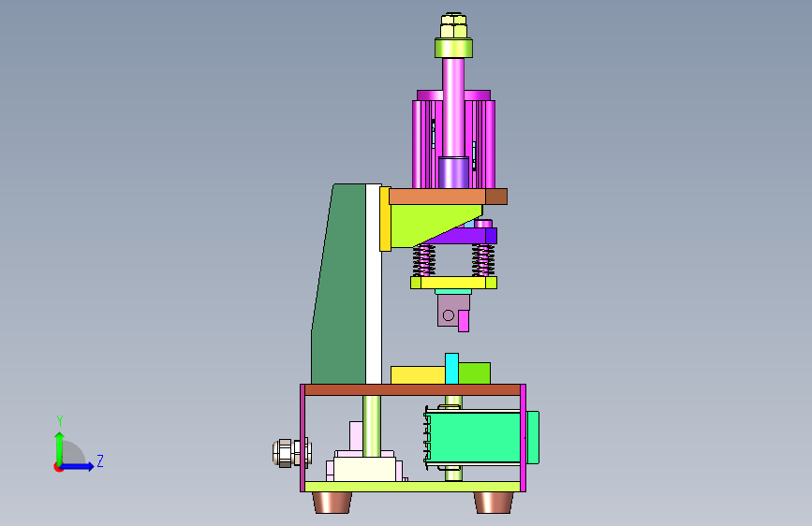Select the small magenta tab beside the mauve block

(464, 321)
